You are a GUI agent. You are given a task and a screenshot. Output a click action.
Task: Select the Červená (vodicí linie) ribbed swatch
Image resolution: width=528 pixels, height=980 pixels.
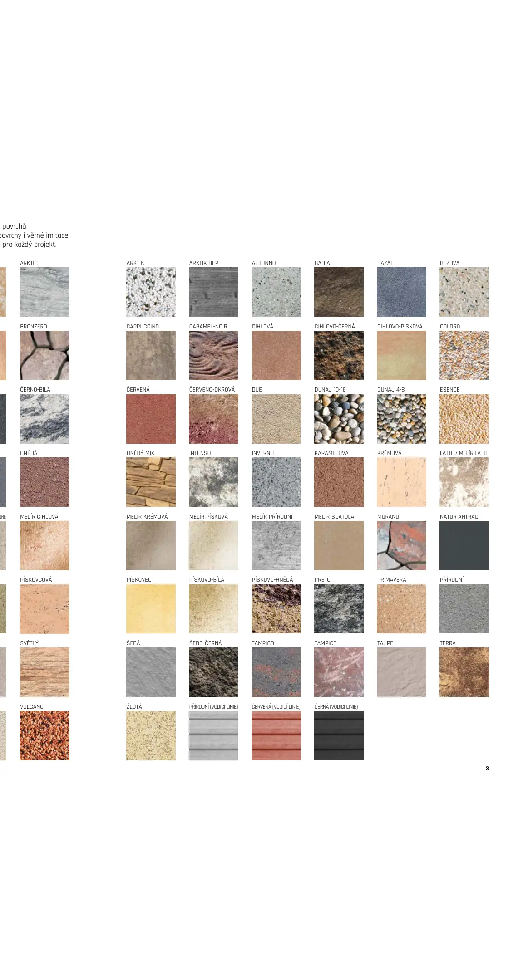[276, 735]
